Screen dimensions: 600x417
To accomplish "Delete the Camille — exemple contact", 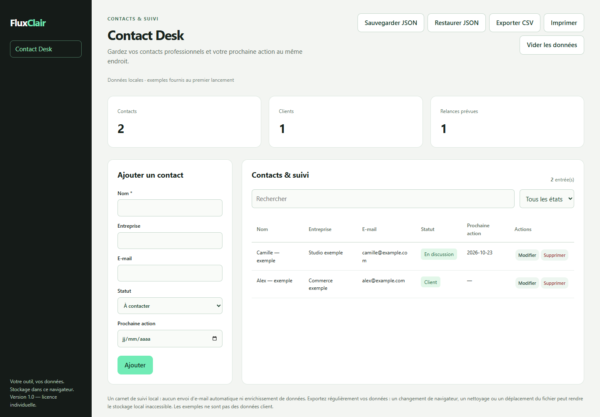I will coord(554,255).
